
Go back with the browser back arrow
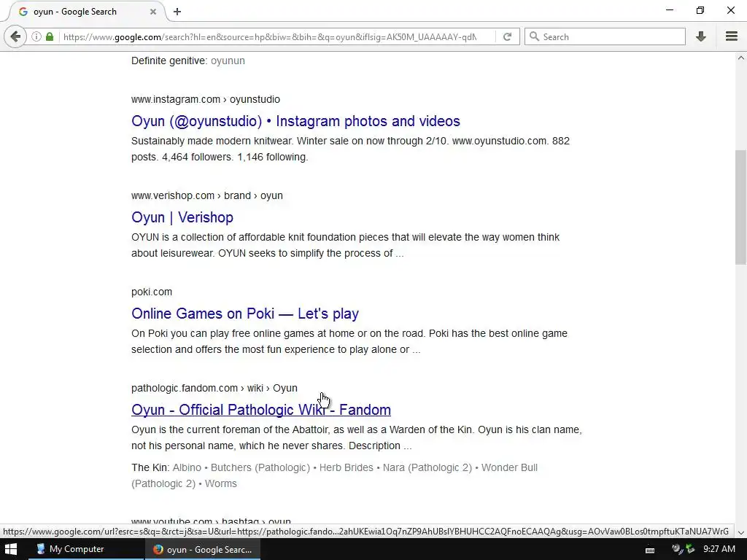coord(15,36)
